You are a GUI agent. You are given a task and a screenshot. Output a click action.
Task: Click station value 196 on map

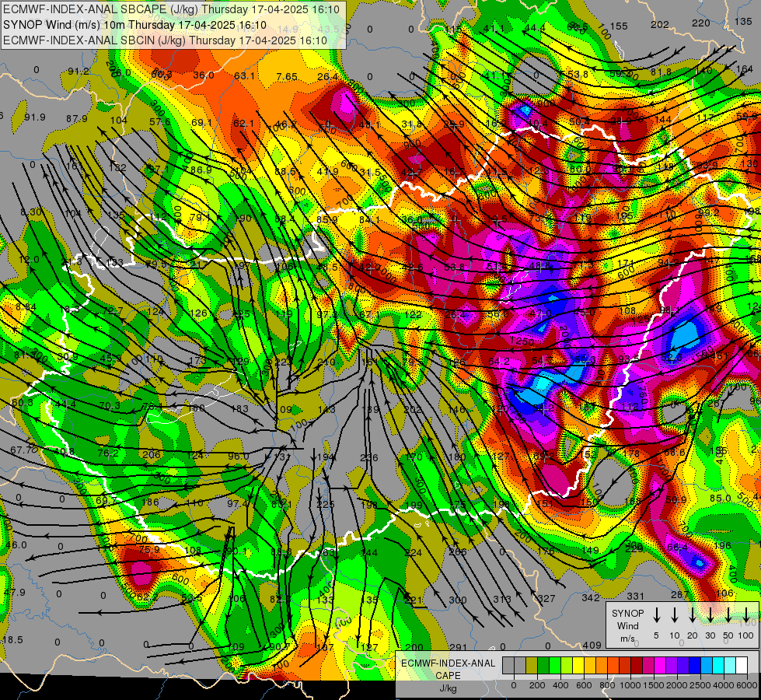tap(721, 545)
